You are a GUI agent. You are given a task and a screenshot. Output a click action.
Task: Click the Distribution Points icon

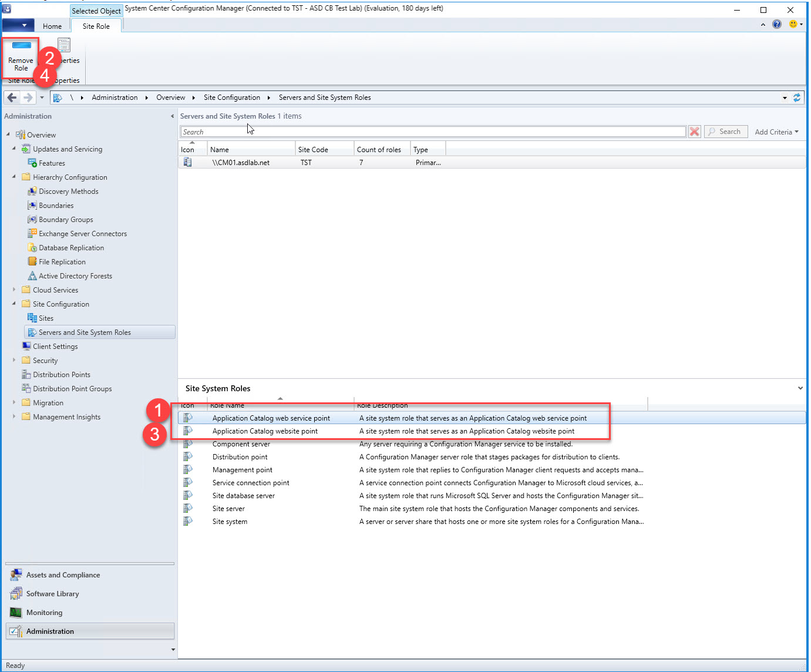coord(26,374)
